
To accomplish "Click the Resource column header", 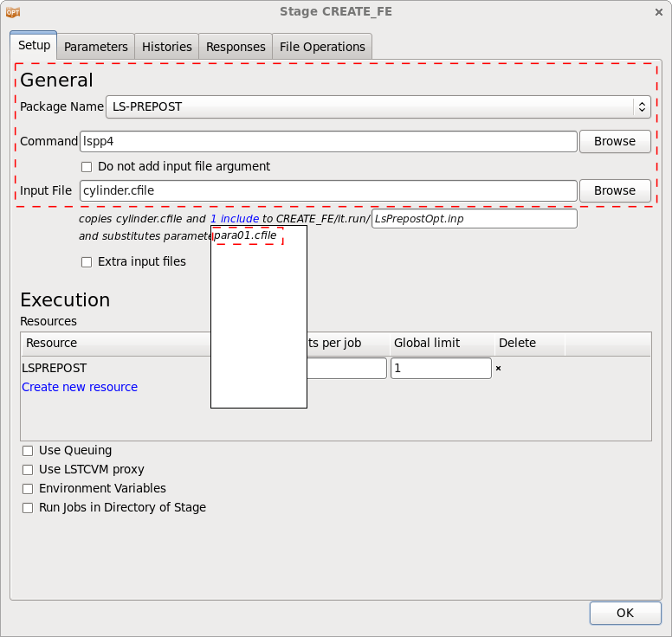I will tap(116, 343).
